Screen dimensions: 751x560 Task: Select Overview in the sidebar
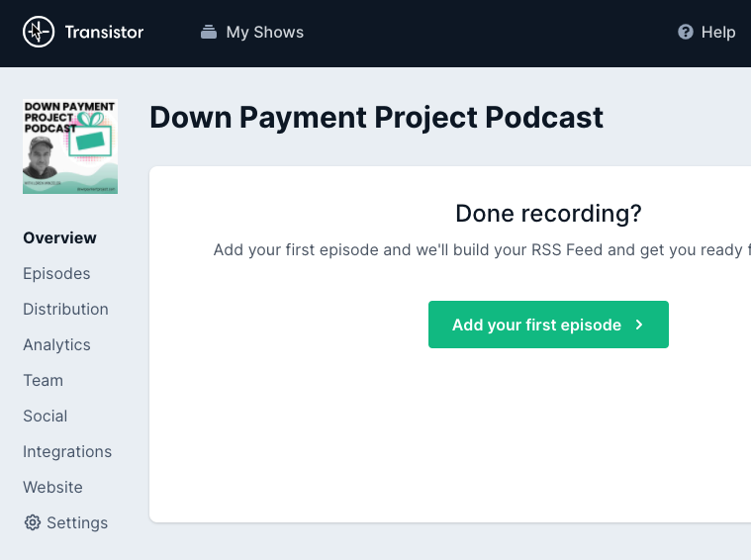click(x=60, y=238)
